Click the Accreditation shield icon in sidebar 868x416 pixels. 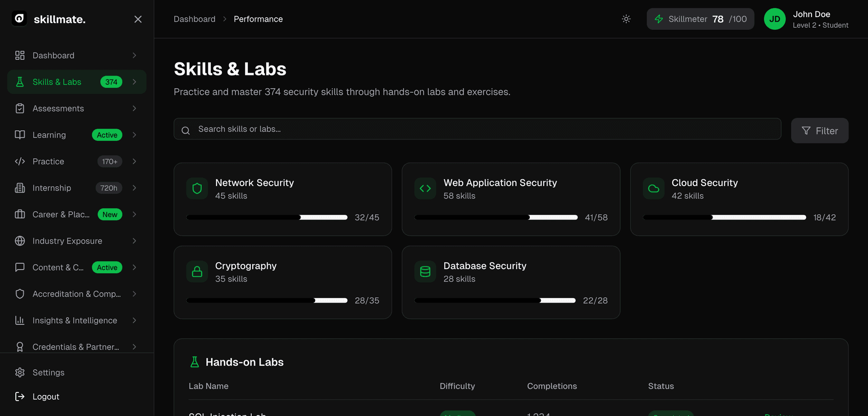coord(20,294)
